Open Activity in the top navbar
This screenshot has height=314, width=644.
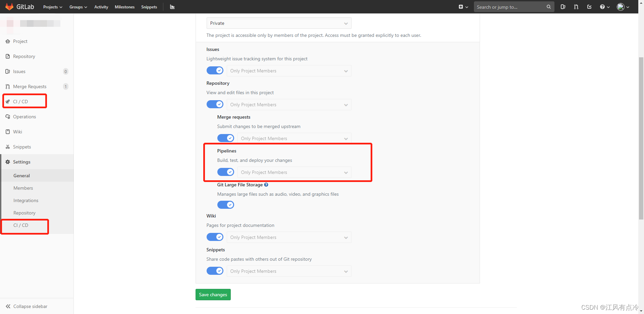point(101,7)
